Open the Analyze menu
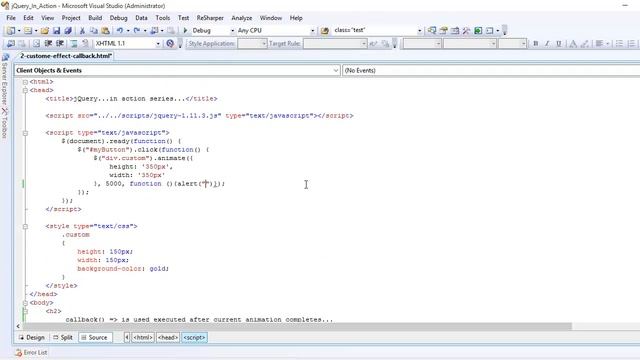Image resolution: width=640 pixels, height=360 pixels. coord(242,18)
